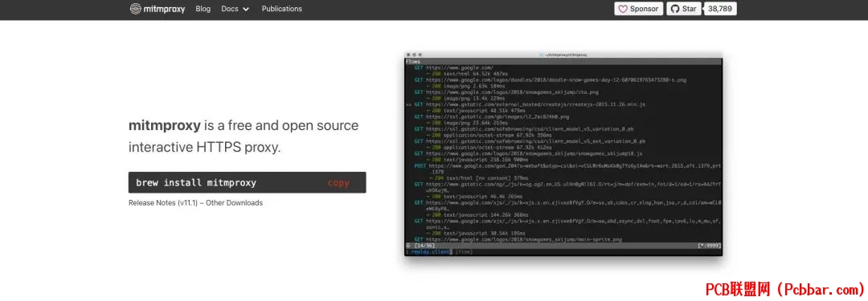Open the Blog page

tap(203, 9)
